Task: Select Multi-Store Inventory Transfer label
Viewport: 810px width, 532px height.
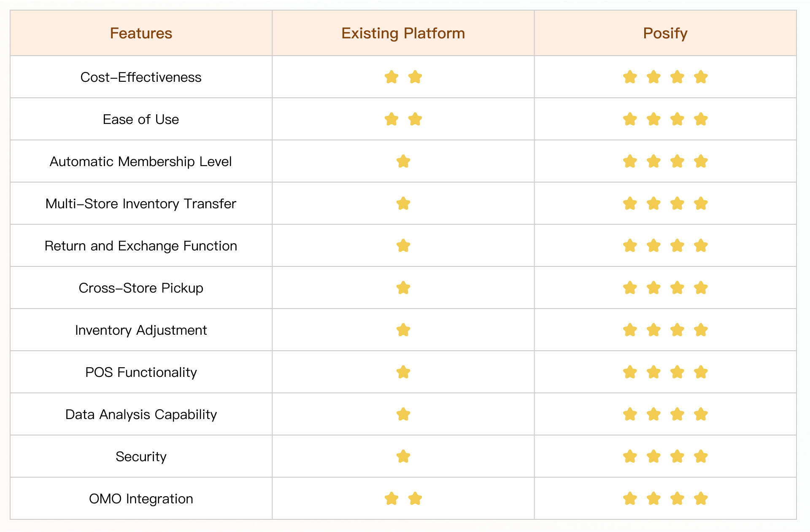Action: [x=141, y=204]
